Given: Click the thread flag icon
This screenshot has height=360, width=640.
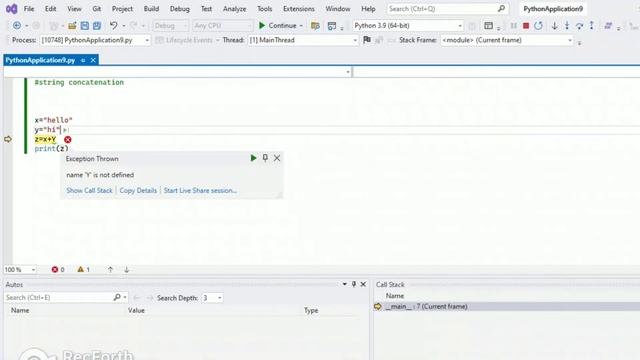Looking at the screenshot, I should pos(367,40).
